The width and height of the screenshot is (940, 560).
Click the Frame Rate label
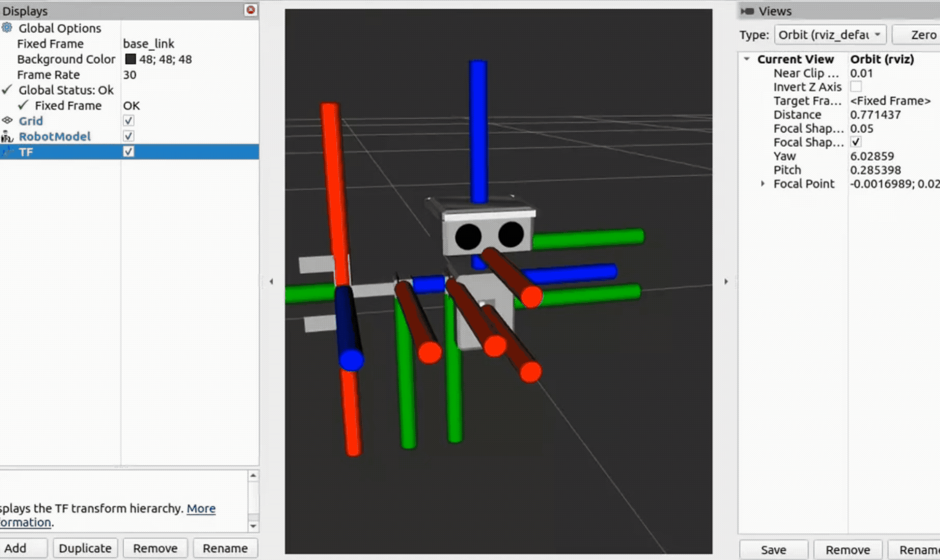(x=48, y=75)
